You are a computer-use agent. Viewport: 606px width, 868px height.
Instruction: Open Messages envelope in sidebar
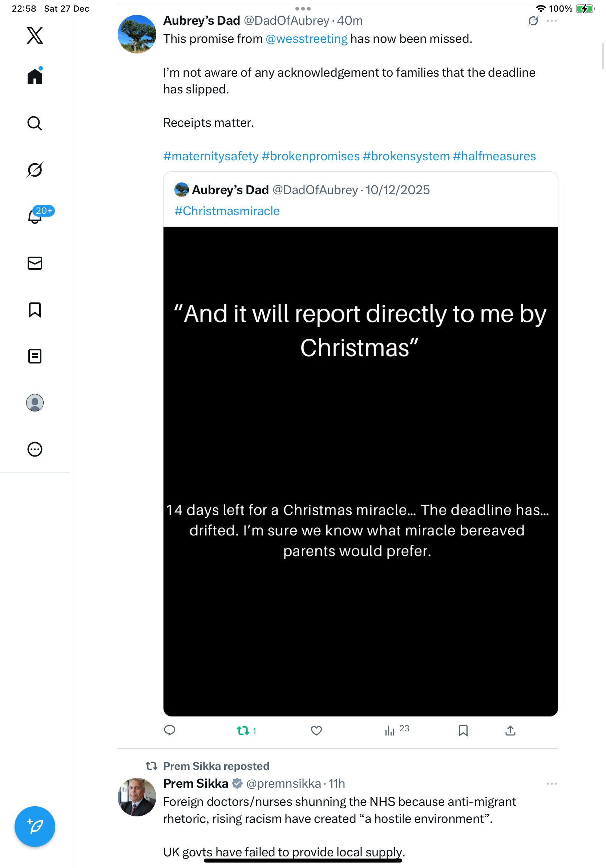(x=35, y=263)
